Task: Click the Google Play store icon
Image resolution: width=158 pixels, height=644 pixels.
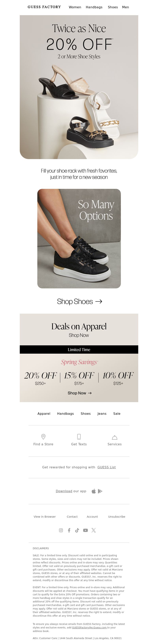Action: (100, 491)
